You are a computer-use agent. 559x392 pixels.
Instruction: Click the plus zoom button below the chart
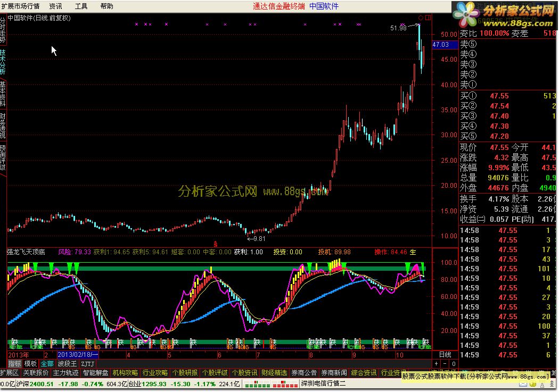(437, 364)
